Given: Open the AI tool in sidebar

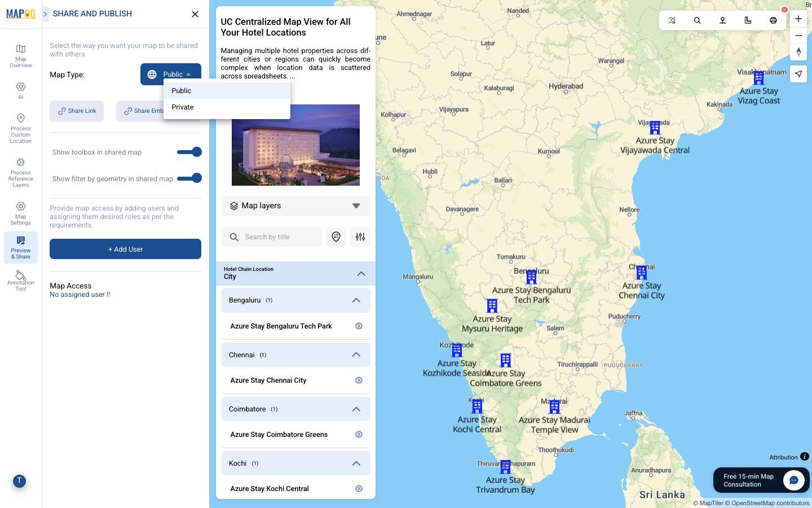Looking at the screenshot, I should point(21,90).
